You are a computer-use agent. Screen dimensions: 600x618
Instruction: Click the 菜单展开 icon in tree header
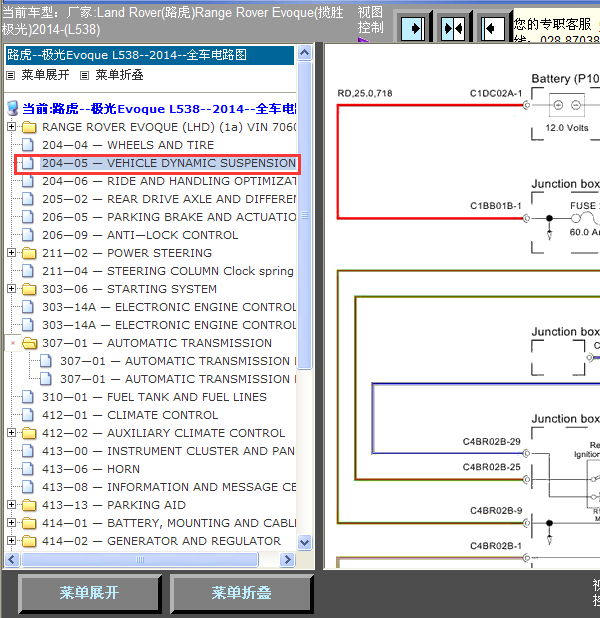click(11, 75)
